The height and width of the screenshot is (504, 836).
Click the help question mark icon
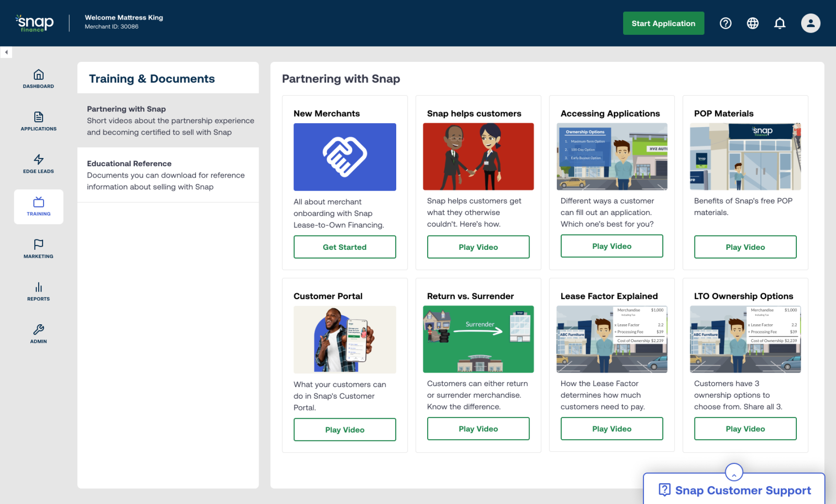(725, 23)
